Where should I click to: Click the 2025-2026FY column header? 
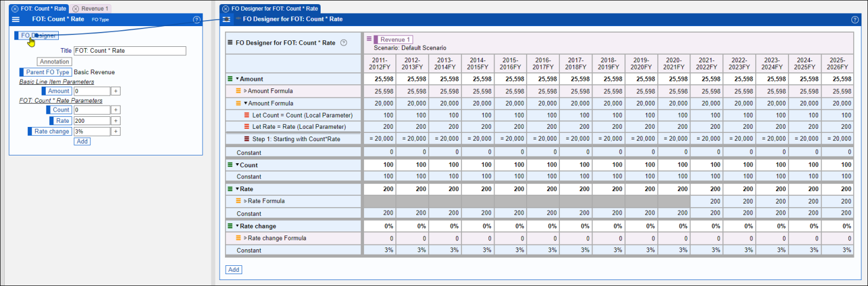point(837,63)
